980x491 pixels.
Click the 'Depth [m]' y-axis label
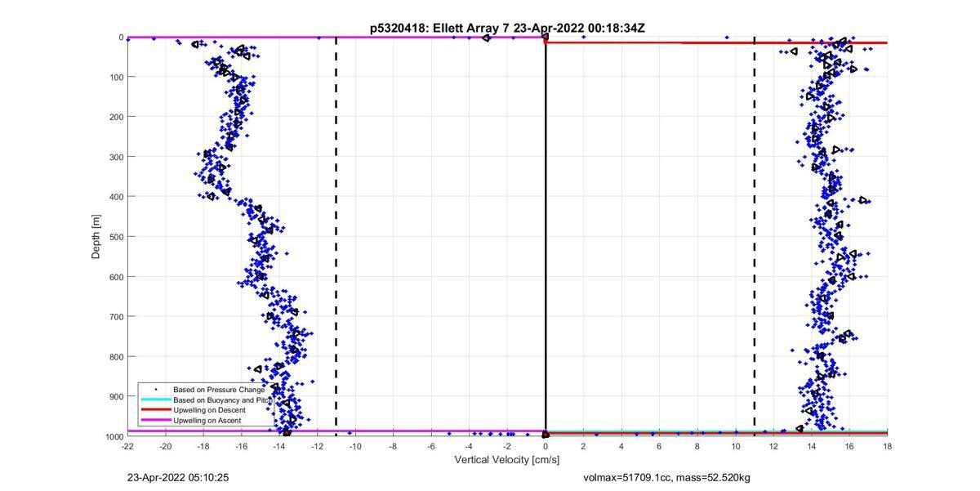96,236
